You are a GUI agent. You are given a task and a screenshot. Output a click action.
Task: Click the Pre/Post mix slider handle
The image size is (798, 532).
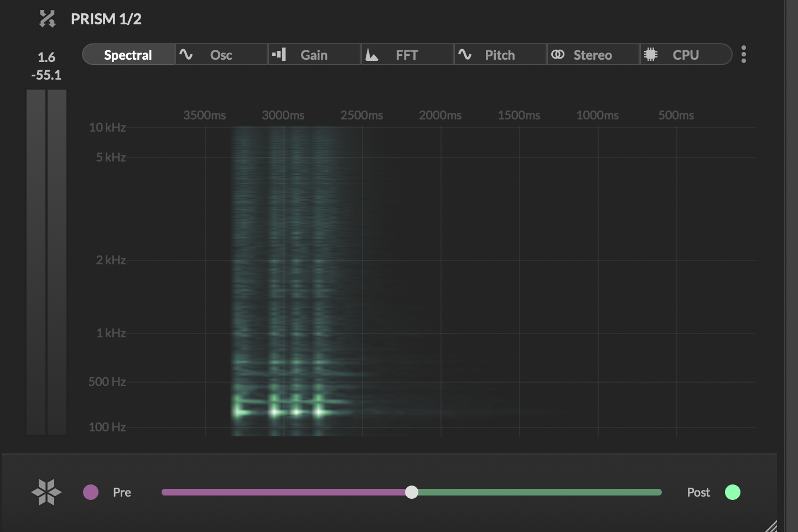[x=412, y=492]
